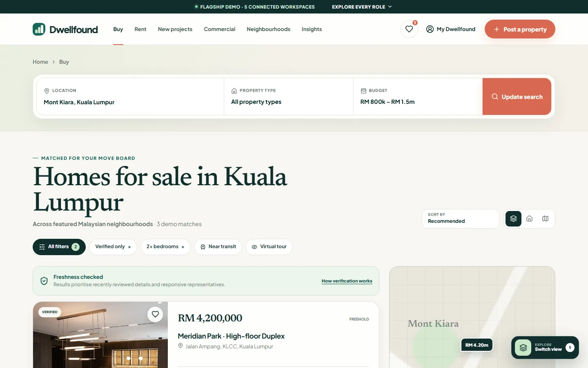Screen dimensions: 588x368
Task: Open the Meridian Park listing photo
Action: (100, 335)
